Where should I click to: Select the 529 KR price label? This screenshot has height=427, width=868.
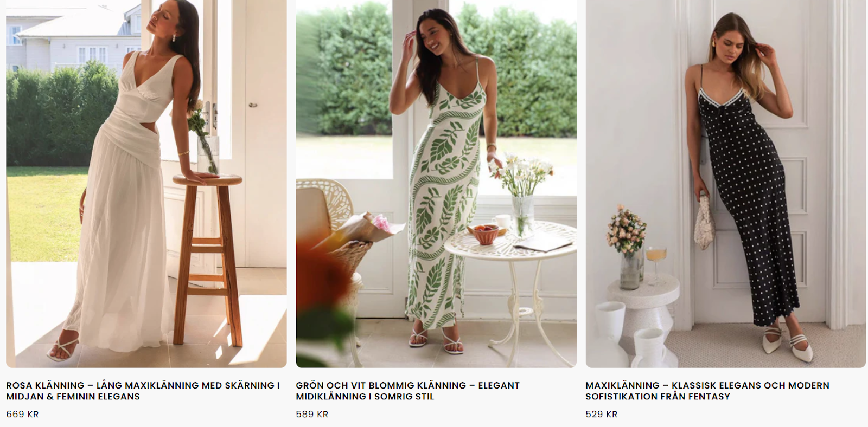point(602,414)
